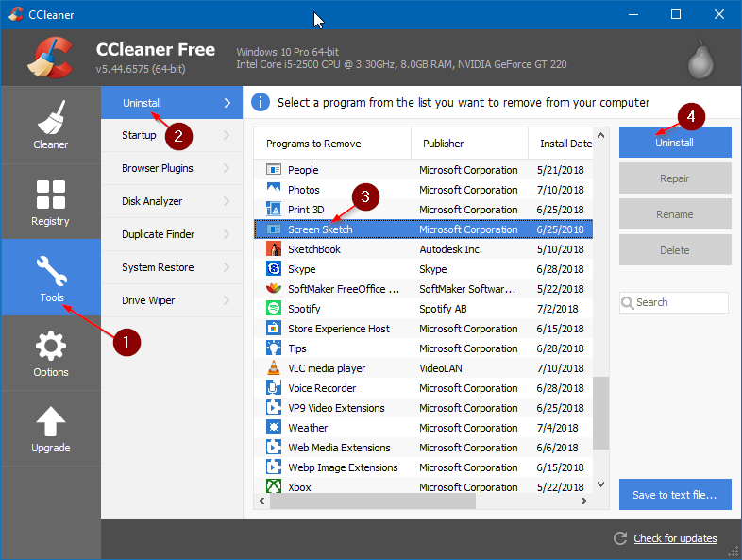Screen dimensions: 742x560
Task: Click the scroll up arrow of the list
Action: (x=601, y=135)
